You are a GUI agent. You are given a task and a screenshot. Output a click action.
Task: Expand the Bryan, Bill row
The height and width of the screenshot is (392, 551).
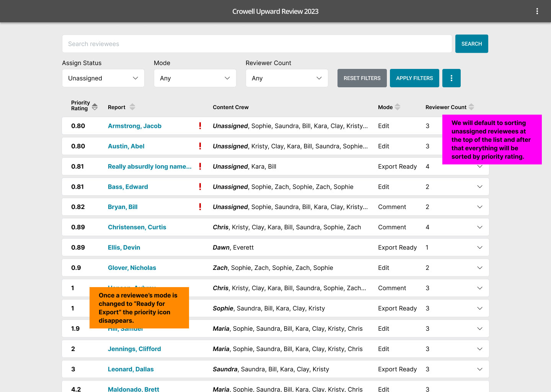click(x=480, y=207)
